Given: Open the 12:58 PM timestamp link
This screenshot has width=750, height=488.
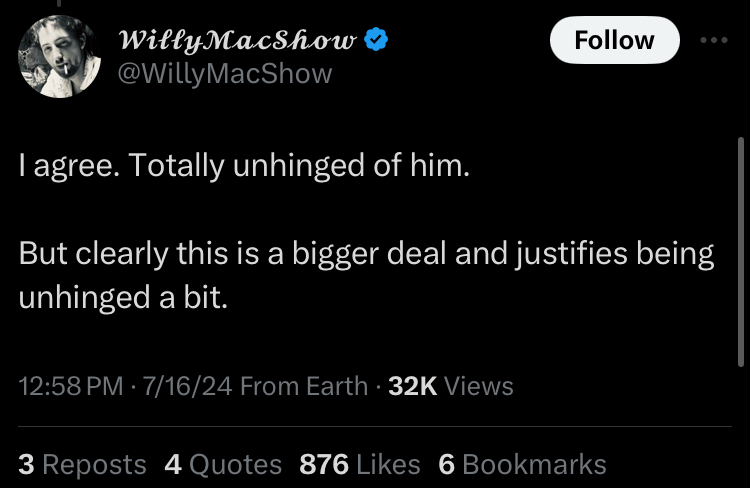Looking at the screenshot, I should [x=71, y=386].
